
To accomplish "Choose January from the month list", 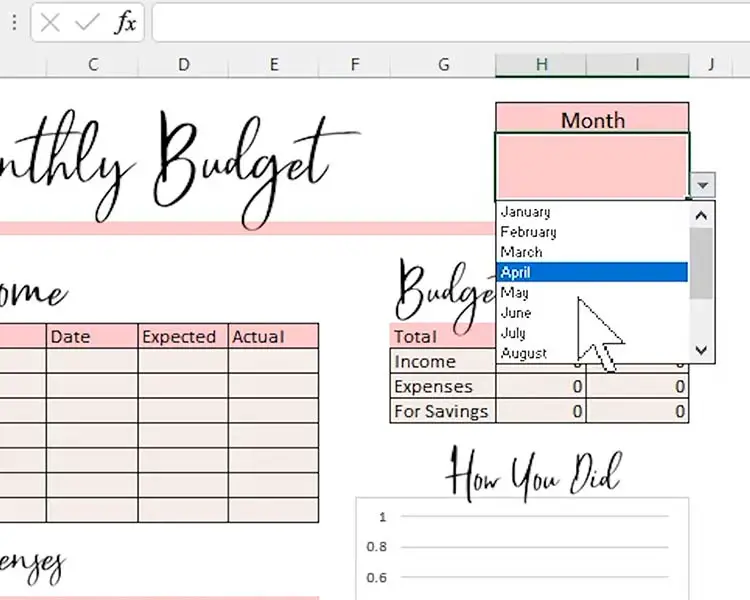I will [x=592, y=211].
